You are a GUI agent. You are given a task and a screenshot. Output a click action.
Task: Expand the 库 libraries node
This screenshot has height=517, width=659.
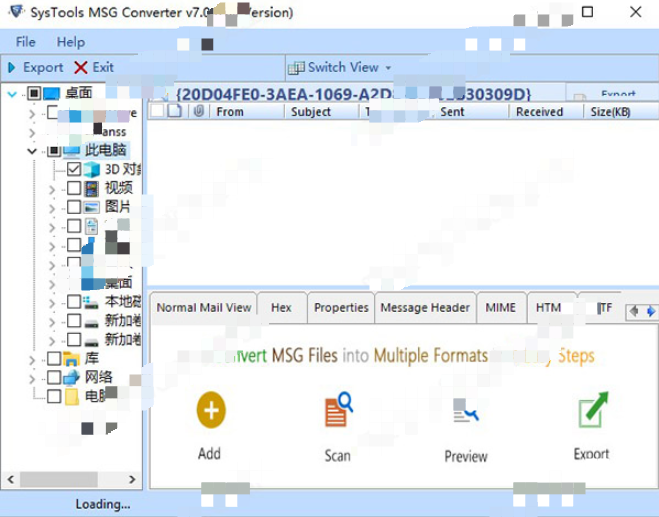(32, 360)
